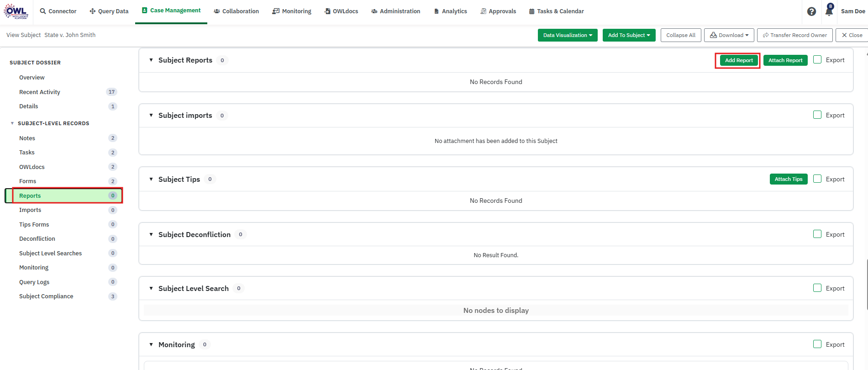Screen dimensions: 868x370
Task: Check Export for Subject Tips
Action: tap(817, 179)
